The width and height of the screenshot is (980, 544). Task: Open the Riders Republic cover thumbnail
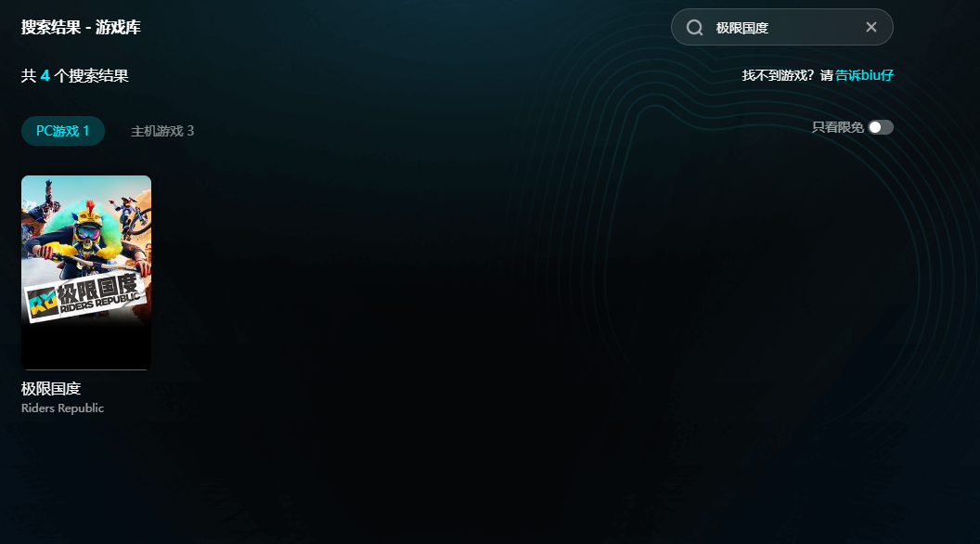[86, 273]
